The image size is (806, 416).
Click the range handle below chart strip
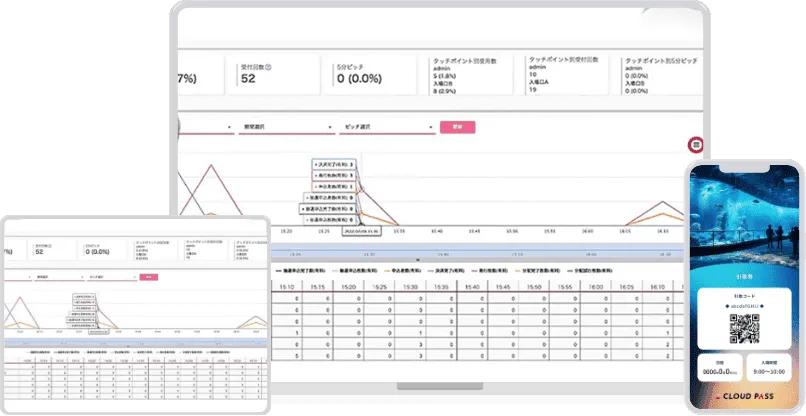click(416, 259)
